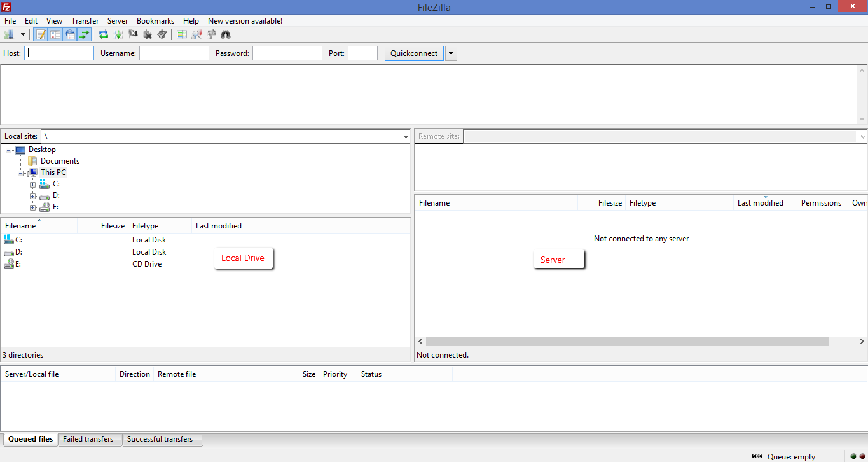Image resolution: width=868 pixels, height=462 pixels.
Task: Expand the E: drive tree node
Action: coord(33,207)
